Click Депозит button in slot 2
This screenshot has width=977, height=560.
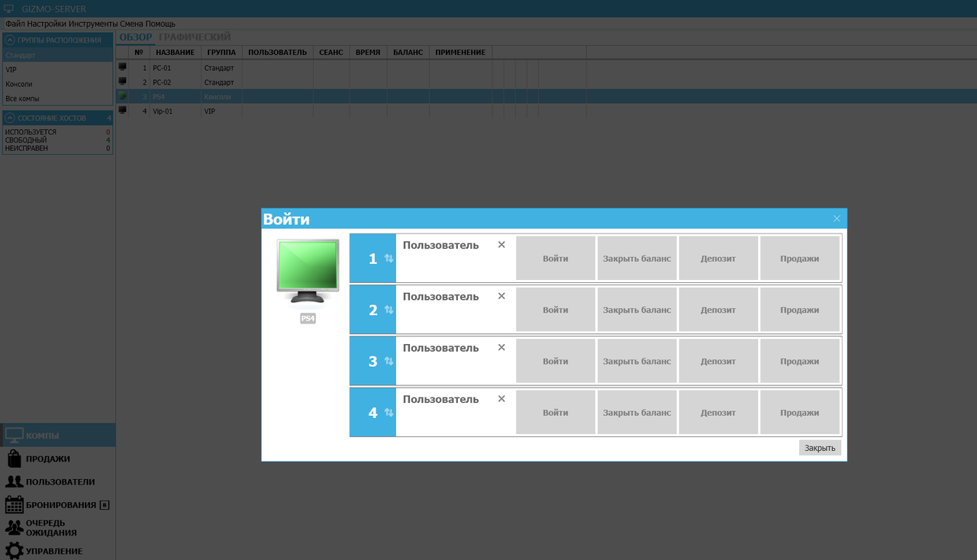(x=718, y=310)
